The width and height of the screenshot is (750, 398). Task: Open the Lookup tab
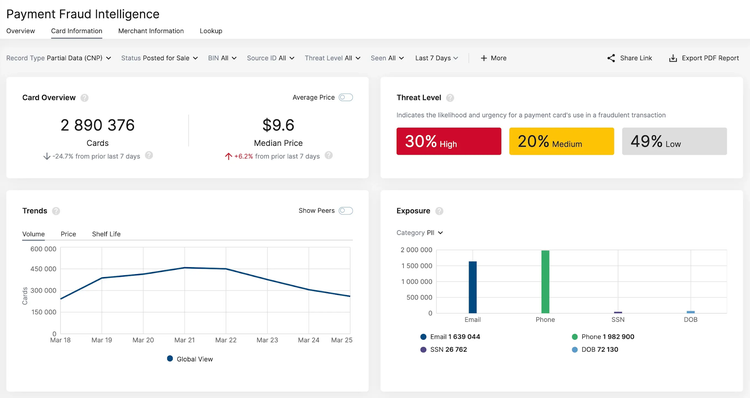tap(211, 31)
